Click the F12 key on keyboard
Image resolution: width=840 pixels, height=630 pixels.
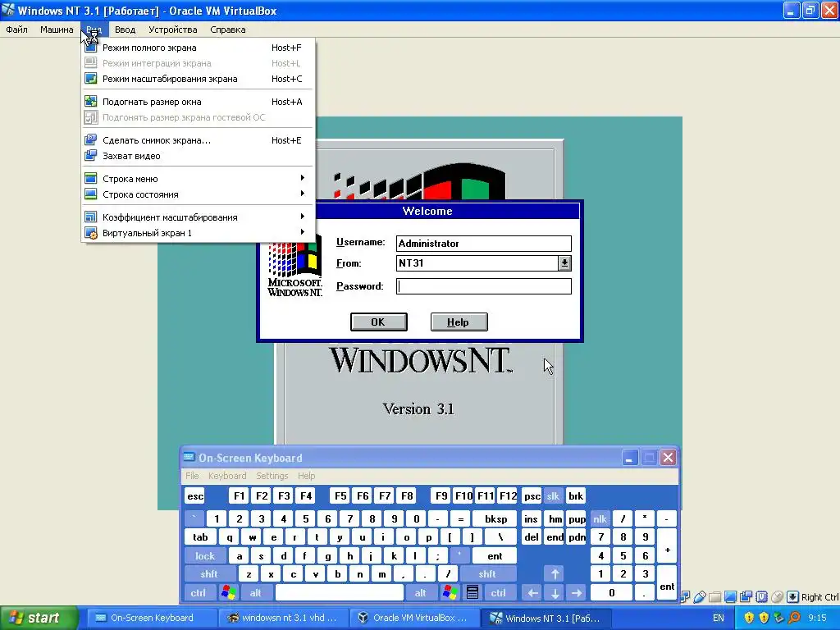(x=507, y=496)
